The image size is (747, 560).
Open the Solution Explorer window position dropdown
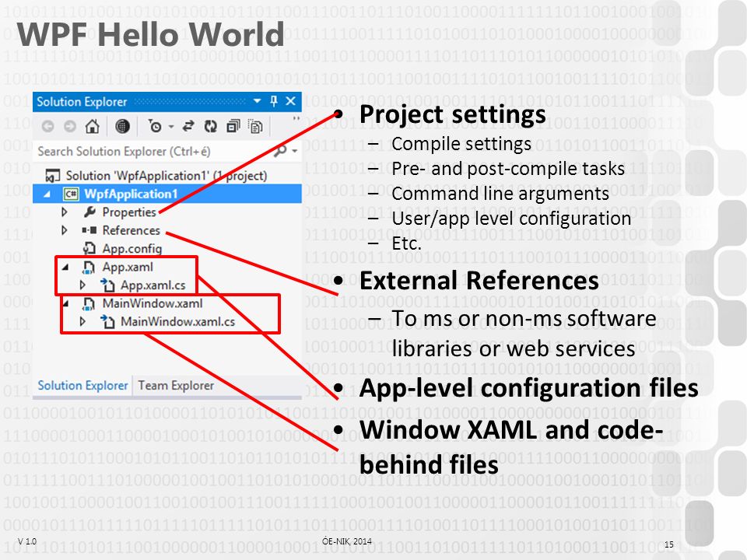[x=258, y=101]
